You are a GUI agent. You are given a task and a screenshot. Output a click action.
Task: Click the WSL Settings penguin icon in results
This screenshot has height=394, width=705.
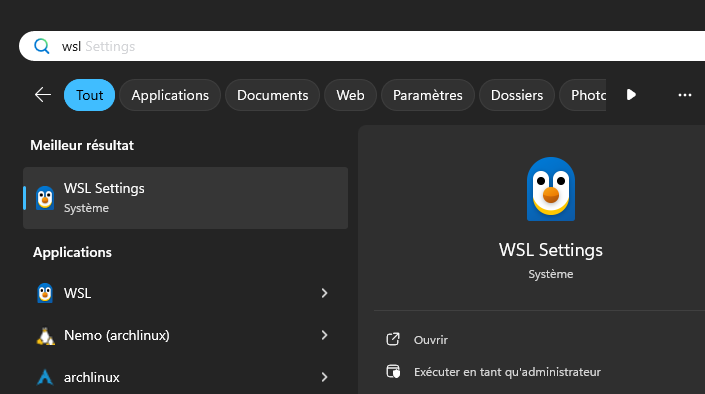(x=45, y=198)
